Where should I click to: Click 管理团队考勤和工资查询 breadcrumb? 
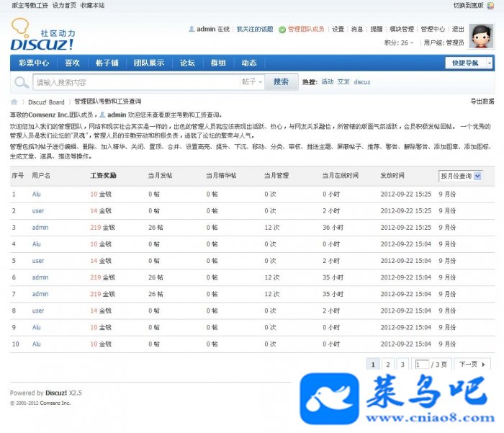point(108,102)
